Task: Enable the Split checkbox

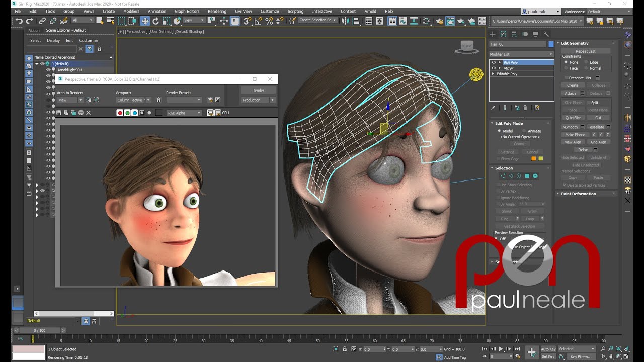Action: [588, 103]
